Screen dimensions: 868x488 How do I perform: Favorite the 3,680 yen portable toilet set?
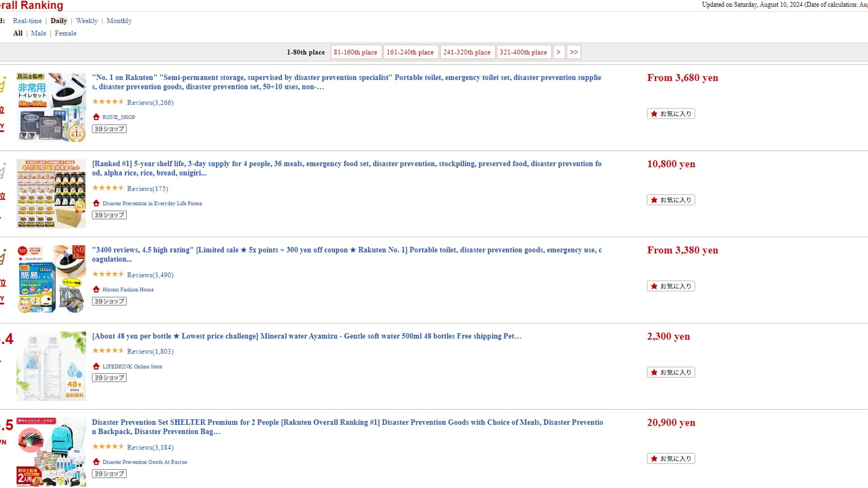[x=671, y=114]
